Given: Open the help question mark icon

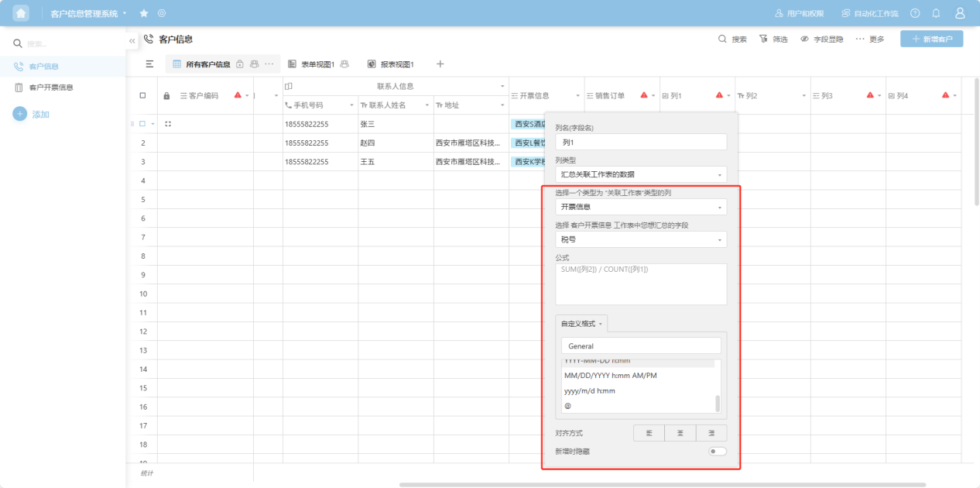Looking at the screenshot, I should (915, 13).
